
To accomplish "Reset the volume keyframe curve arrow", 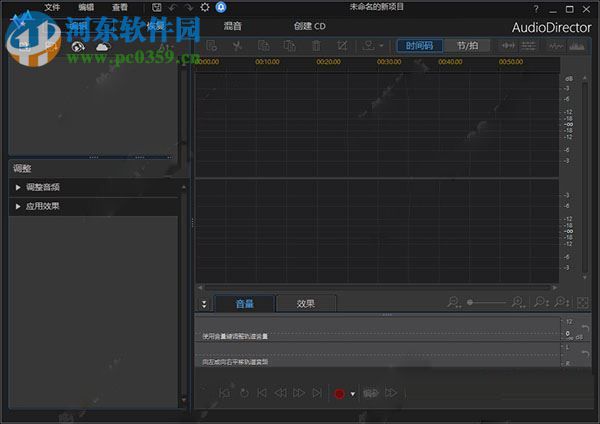I will click(585, 328).
